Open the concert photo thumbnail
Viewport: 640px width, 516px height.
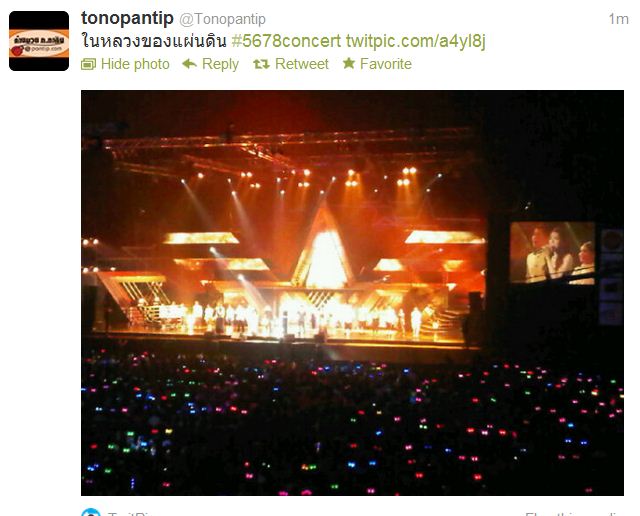[352, 293]
